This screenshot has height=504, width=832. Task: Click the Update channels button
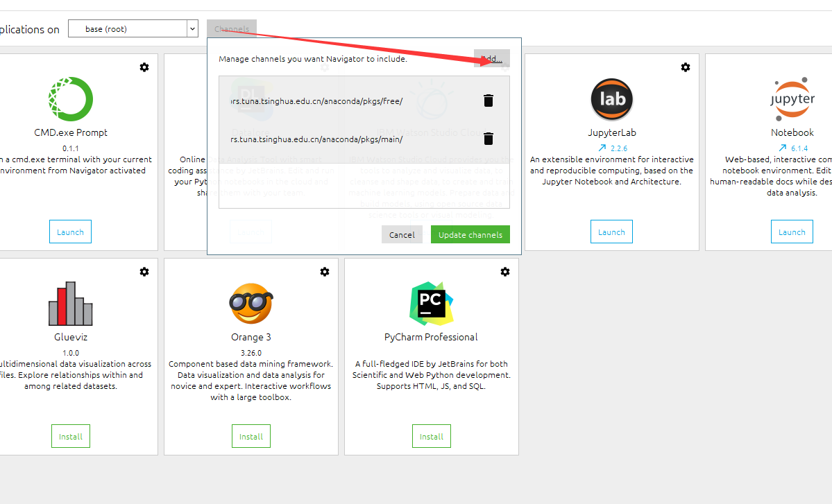coord(470,235)
